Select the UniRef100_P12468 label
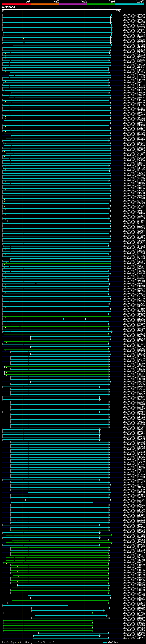 (134, 110)
